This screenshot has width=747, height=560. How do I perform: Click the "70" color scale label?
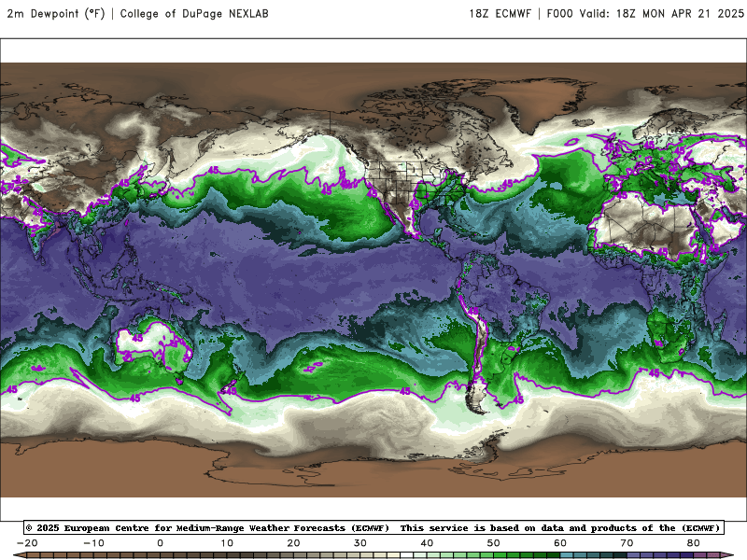[x=627, y=543]
